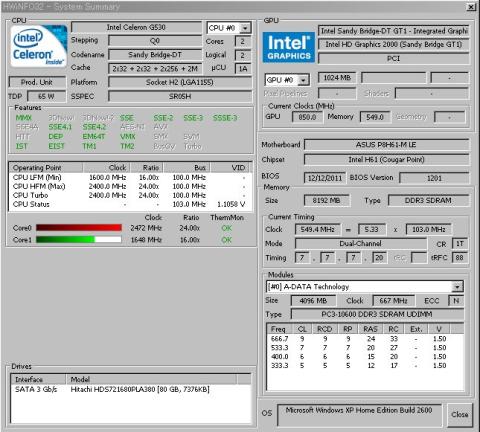Select the CPU LFM (Min) row
480x432 pixels.
[x=130, y=177]
